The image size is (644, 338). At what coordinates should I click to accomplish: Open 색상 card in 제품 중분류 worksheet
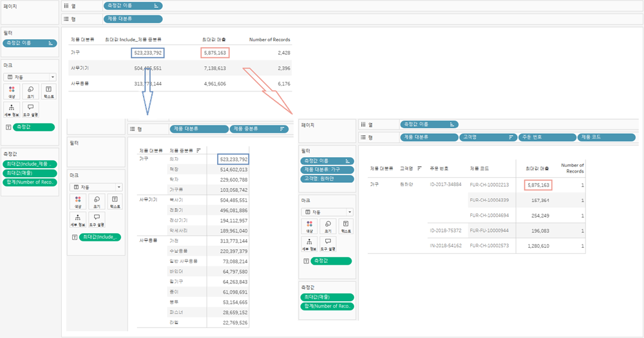[x=78, y=202]
